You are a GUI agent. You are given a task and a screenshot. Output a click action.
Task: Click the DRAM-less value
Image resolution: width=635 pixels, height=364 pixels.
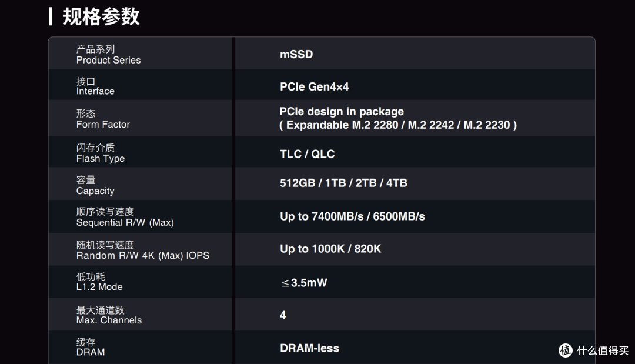pyautogui.click(x=309, y=348)
